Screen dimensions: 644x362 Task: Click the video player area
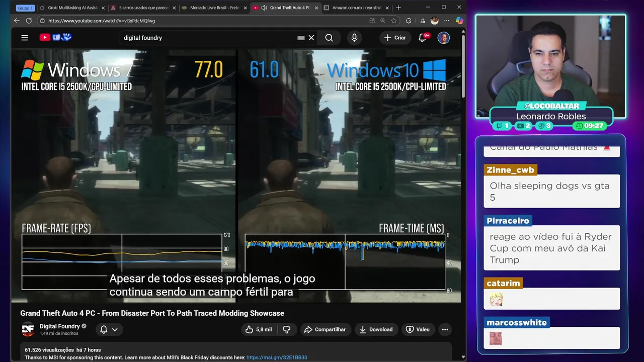coord(236,176)
